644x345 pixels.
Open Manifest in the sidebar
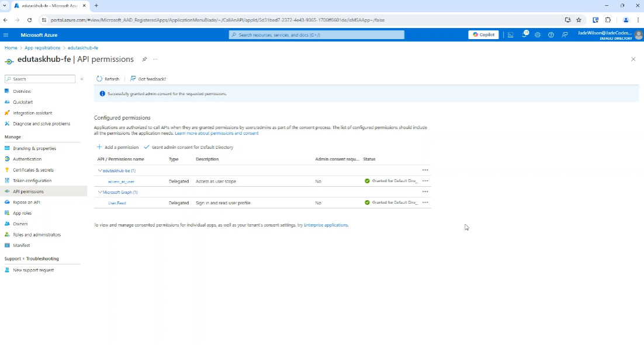[x=22, y=245]
